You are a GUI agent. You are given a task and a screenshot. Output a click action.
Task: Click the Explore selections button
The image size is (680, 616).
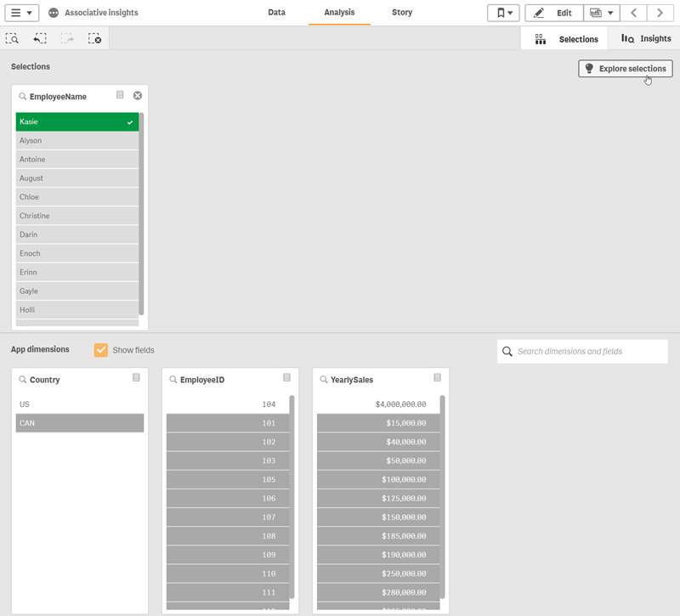coord(625,68)
